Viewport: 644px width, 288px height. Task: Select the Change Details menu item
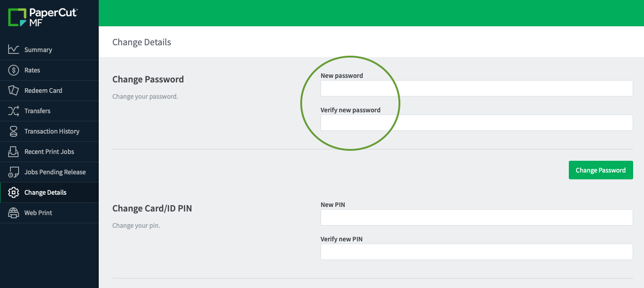(49, 192)
